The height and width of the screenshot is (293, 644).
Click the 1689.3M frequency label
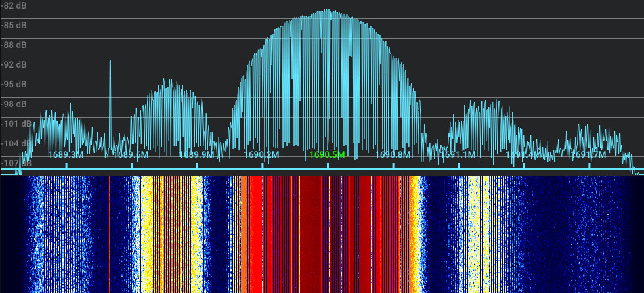point(66,155)
